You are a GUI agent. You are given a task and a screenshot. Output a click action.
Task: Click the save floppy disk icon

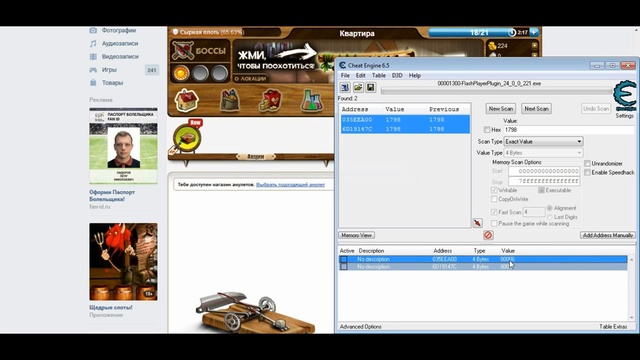pos(370,87)
